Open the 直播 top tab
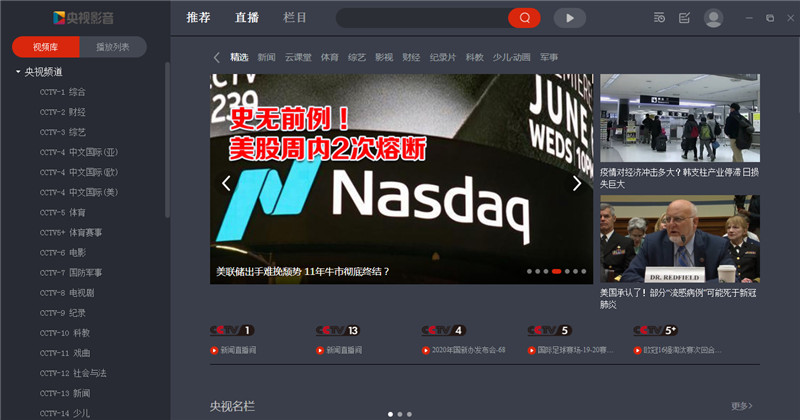This screenshot has height=420, width=800. tap(247, 18)
